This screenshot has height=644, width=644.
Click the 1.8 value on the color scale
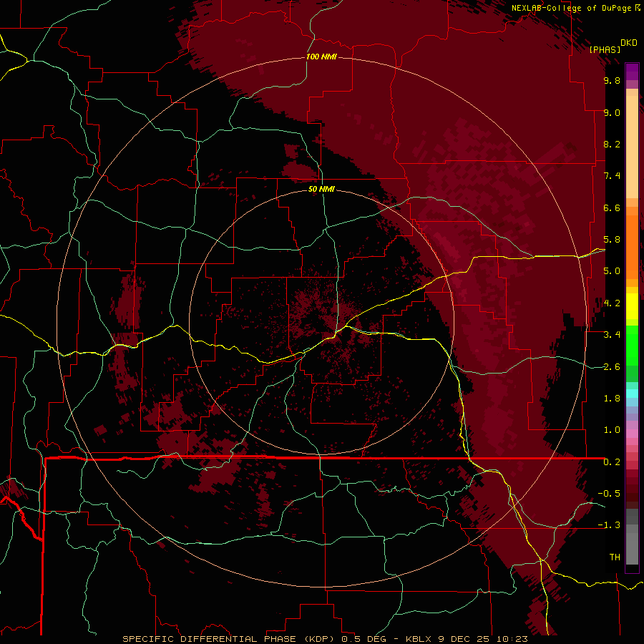pyautogui.click(x=612, y=399)
